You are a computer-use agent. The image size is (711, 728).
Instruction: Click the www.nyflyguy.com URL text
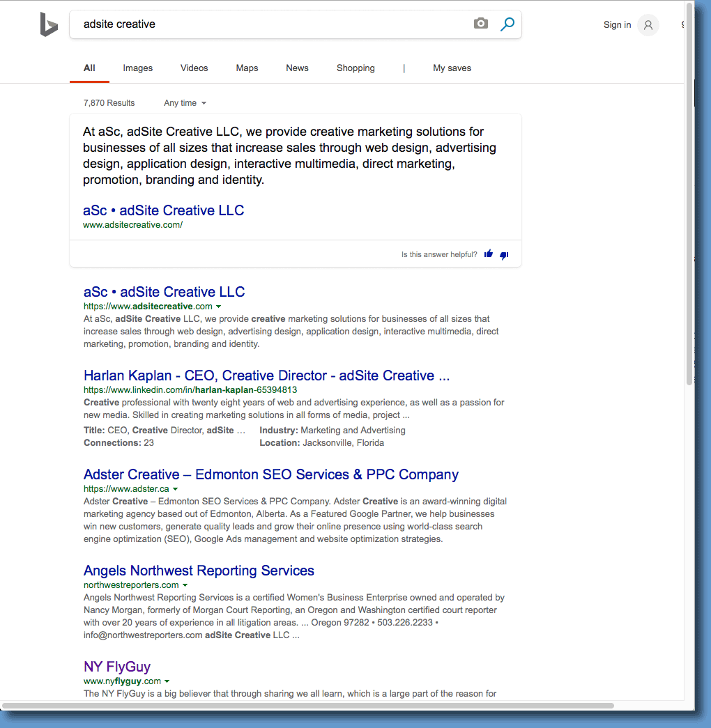(122, 681)
